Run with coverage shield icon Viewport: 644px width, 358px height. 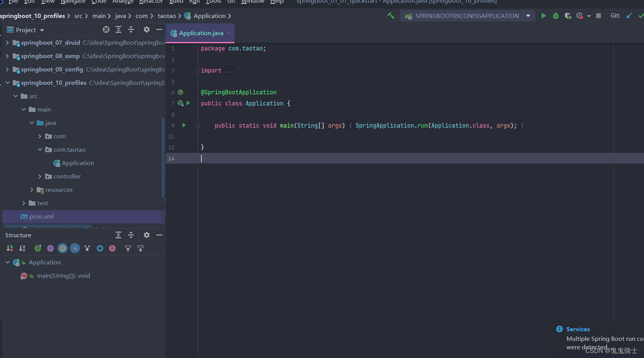568,16
